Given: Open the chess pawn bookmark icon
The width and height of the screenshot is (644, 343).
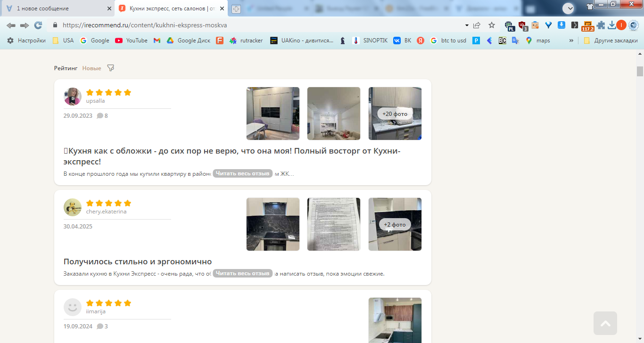Looking at the screenshot, I should pos(343,41).
